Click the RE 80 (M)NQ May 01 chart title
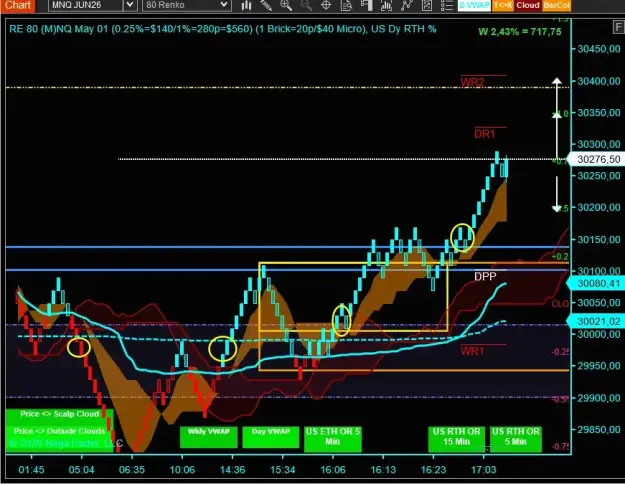Viewport: 625px width, 484px height. point(222,29)
